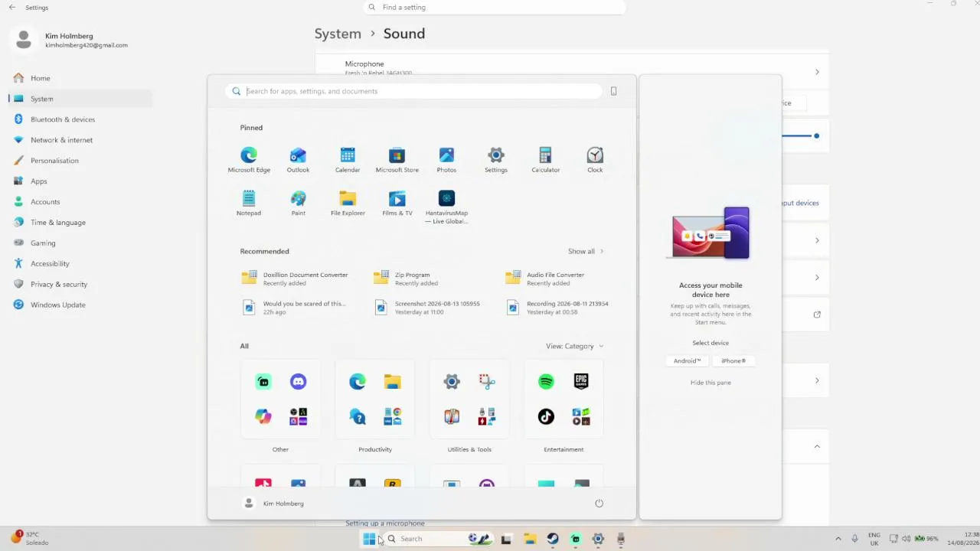This screenshot has height=551, width=980.
Task: Open Task View on the taskbar
Action: tap(506, 539)
